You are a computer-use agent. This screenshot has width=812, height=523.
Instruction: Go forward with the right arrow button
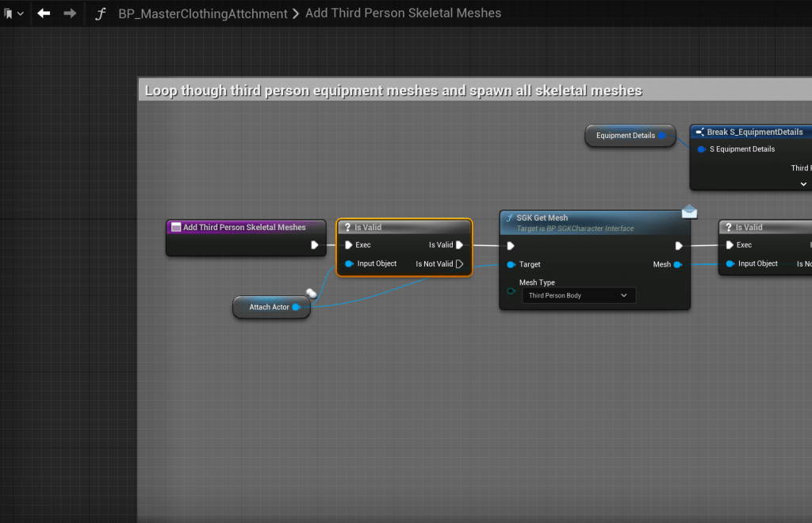(70, 13)
